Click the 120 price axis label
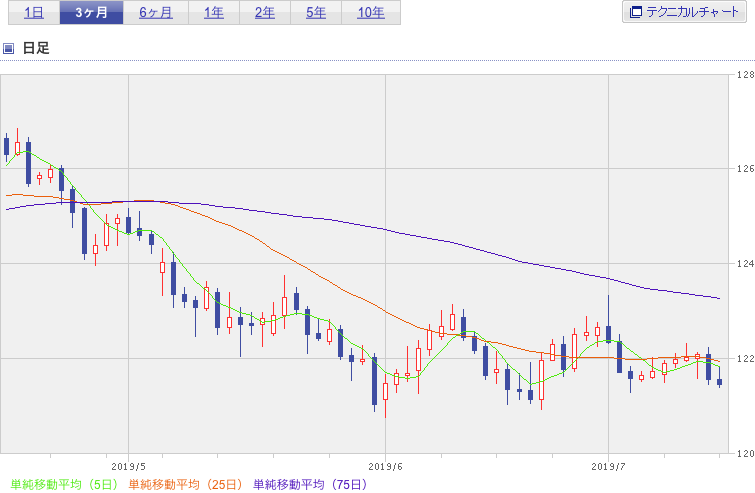Screen dimensions: 755x493 point(745,453)
